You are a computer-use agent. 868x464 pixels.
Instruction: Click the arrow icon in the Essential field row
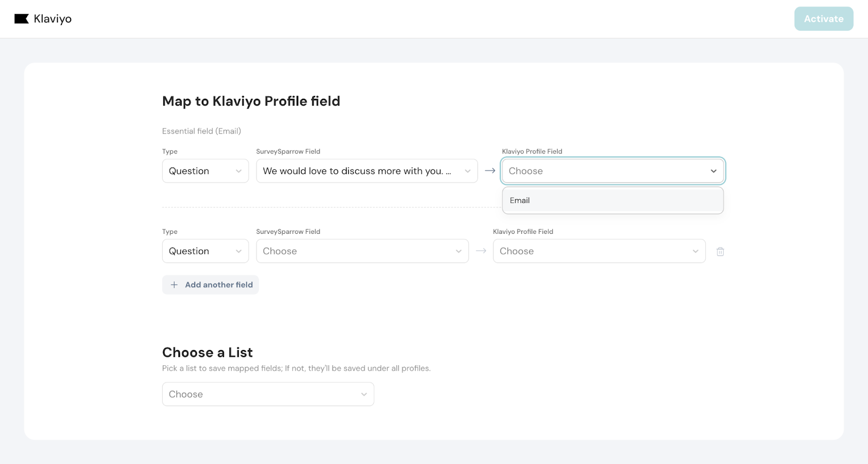(490, 171)
